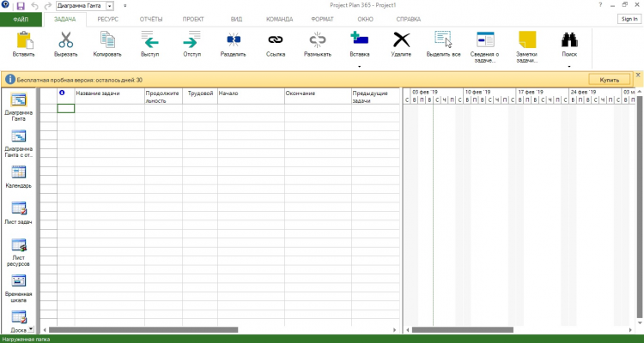Viewport: 644px width, 343px height.
Task: Delete task with Удалите X icon
Action: click(x=401, y=39)
